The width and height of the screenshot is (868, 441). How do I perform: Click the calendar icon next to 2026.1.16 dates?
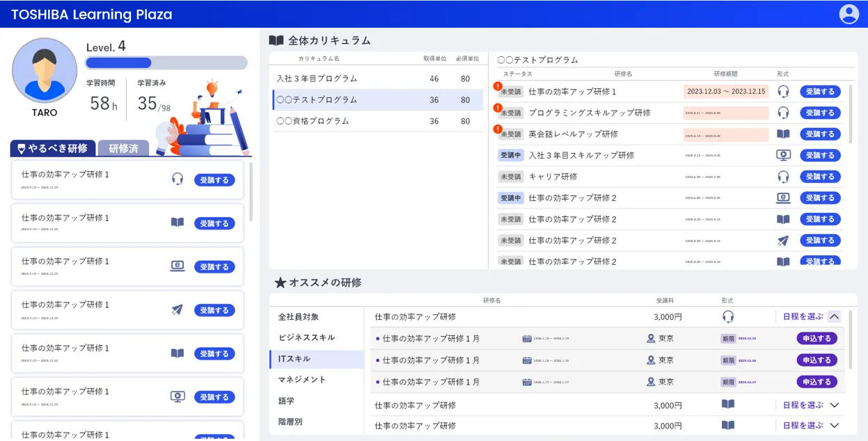pos(527,360)
